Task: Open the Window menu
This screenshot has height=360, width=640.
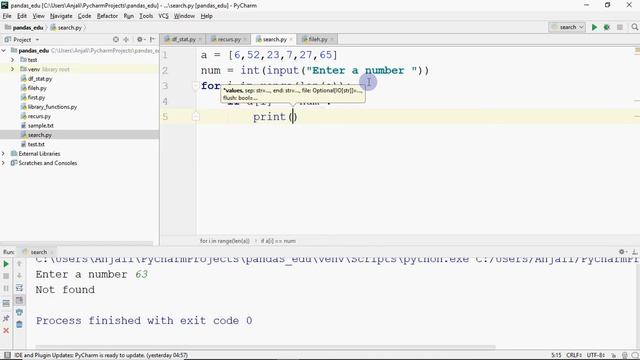Action: coord(184,16)
